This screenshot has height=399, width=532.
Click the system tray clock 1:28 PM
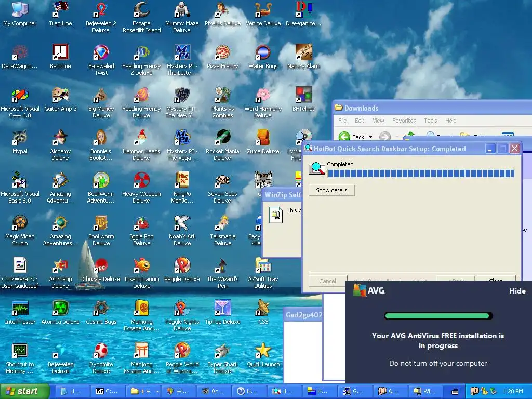point(513,391)
